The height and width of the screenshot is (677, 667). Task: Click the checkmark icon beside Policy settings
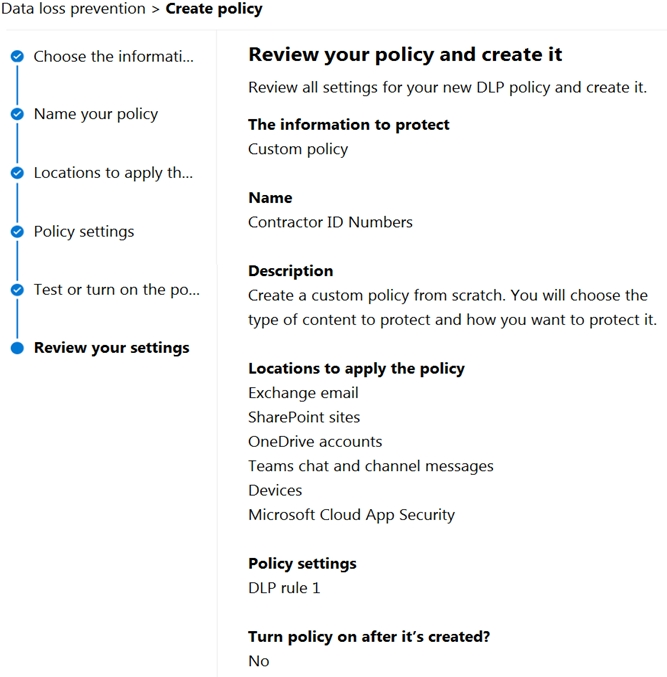(x=17, y=231)
